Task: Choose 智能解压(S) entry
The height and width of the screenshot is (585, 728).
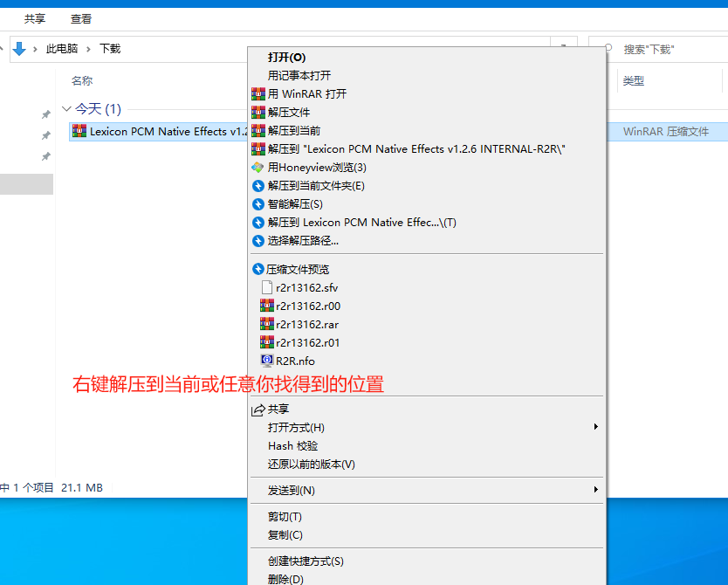Action: coord(427,204)
